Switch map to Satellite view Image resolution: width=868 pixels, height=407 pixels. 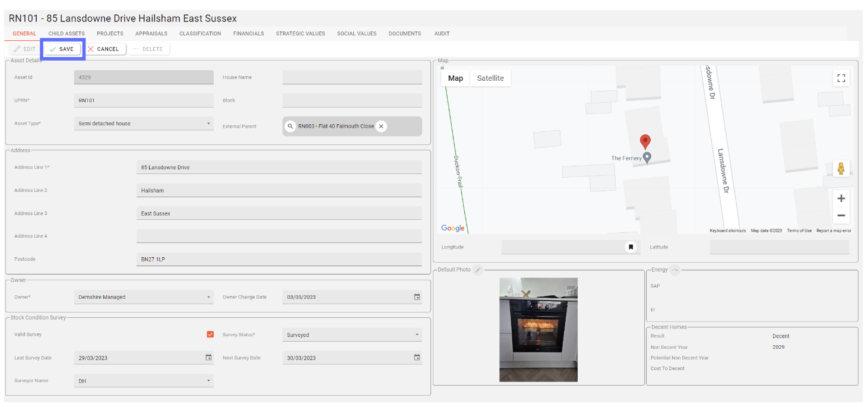490,78
